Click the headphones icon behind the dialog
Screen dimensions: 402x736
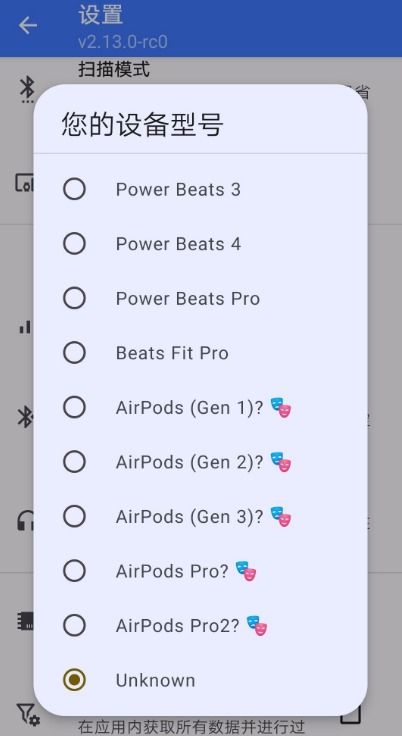25,520
